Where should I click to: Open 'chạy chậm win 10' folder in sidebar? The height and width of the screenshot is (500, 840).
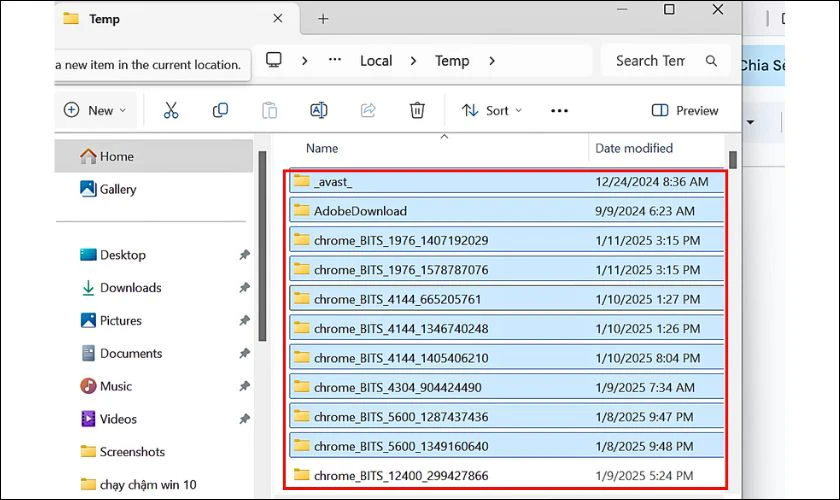pos(148,484)
